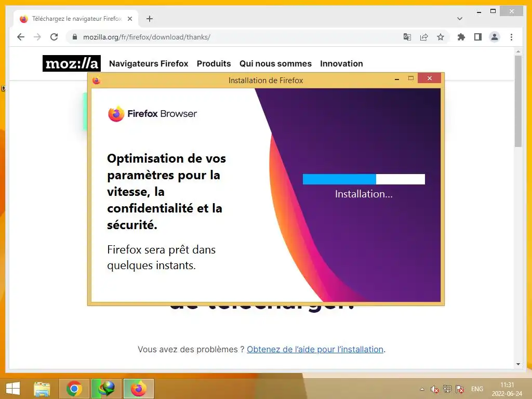Close the Téléchargez Firefox tab
The image size is (532, 399).
129,19
